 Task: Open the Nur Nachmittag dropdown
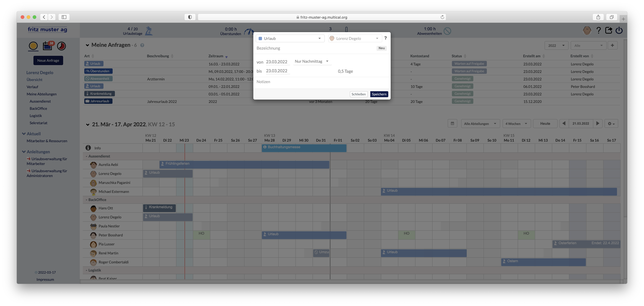pyautogui.click(x=312, y=61)
